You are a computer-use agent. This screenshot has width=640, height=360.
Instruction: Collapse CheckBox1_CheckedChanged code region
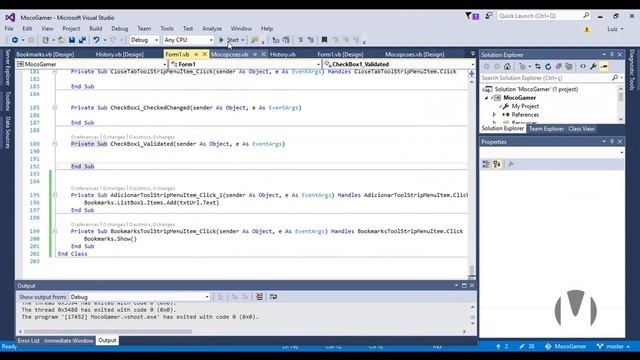pyautogui.click(x=54, y=108)
